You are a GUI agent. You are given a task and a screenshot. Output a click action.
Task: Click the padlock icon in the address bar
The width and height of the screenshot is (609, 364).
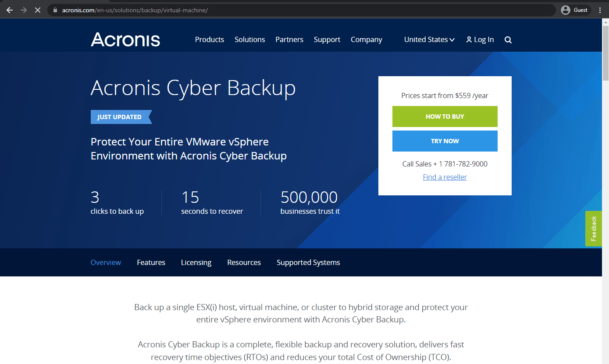pos(55,10)
